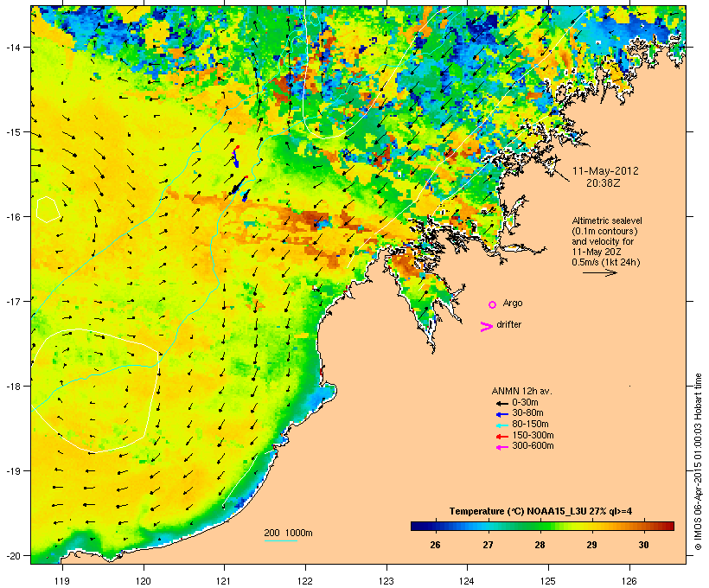
Task: Click the black 0-30m legend arrow
Action: (501, 403)
